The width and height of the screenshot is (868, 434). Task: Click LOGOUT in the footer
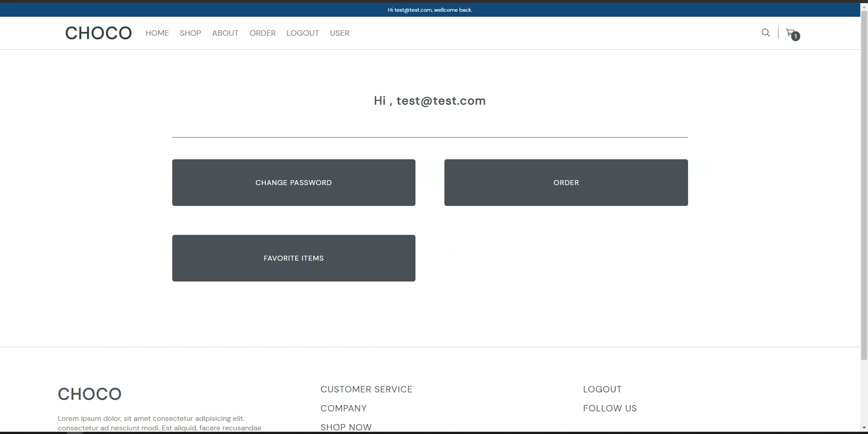click(602, 389)
